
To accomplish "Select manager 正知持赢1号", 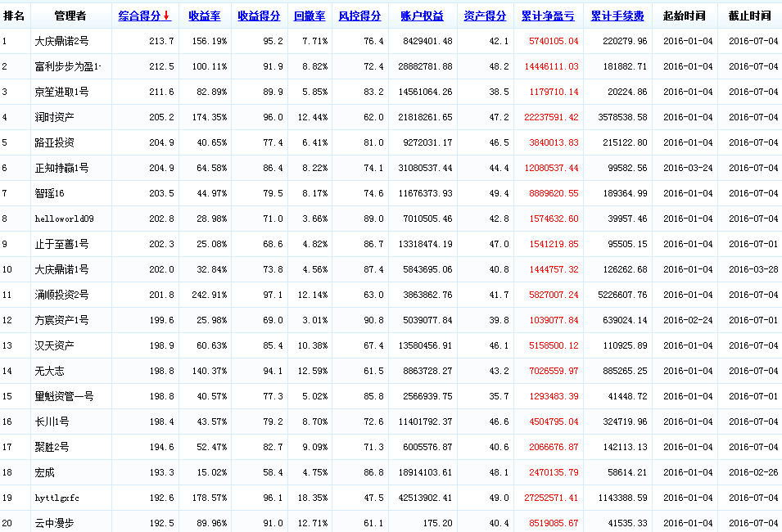I will point(61,168).
